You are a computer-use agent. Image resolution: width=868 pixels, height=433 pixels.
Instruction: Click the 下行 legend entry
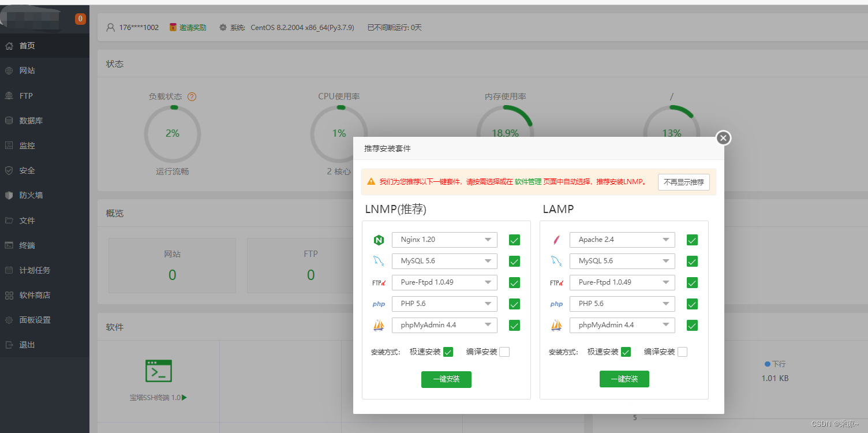(x=775, y=364)
